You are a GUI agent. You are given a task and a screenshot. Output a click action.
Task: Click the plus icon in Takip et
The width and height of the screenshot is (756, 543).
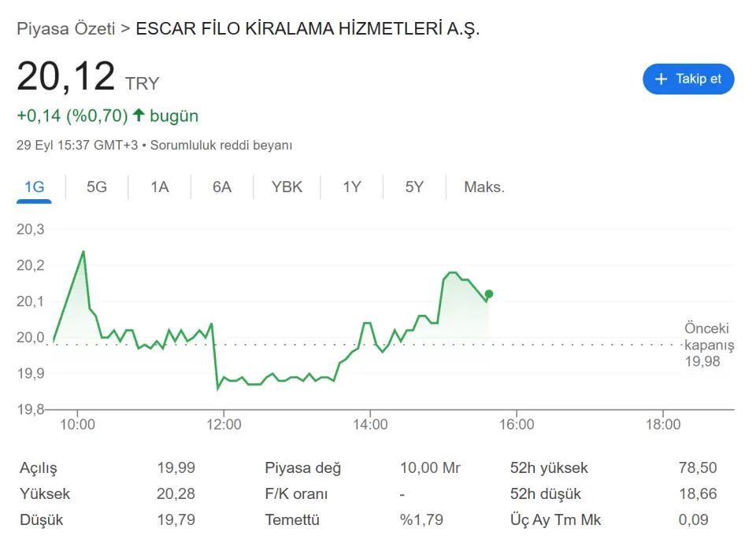coord(661,79)
